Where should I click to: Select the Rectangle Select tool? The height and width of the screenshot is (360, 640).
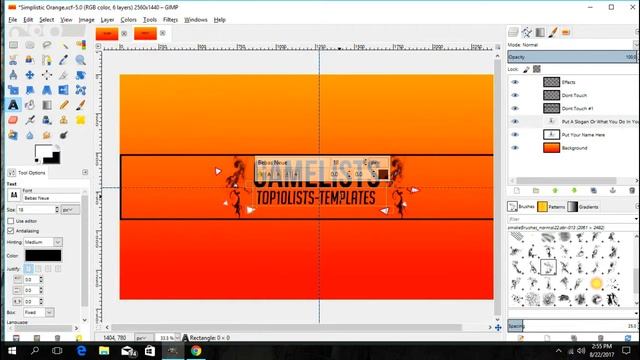(x=13, y=45)
